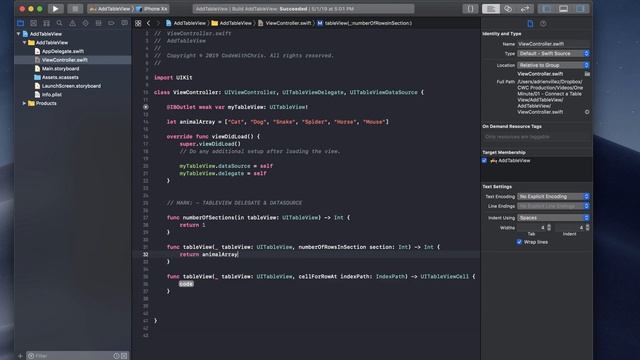Open Text Encoding dropdown
The width and height of the screenshot is (640, 360).
pyautogui.click(x=553, y=196)
